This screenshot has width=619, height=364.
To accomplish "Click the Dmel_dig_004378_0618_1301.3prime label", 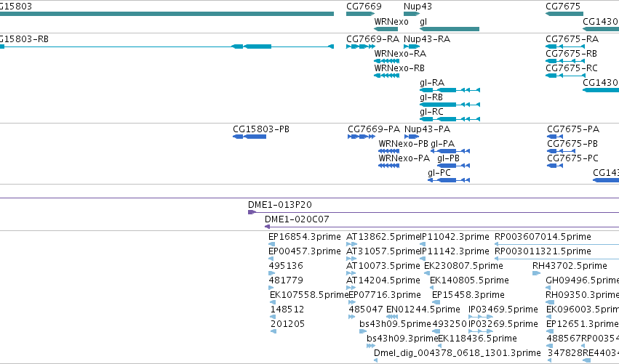I will (457, 353).
